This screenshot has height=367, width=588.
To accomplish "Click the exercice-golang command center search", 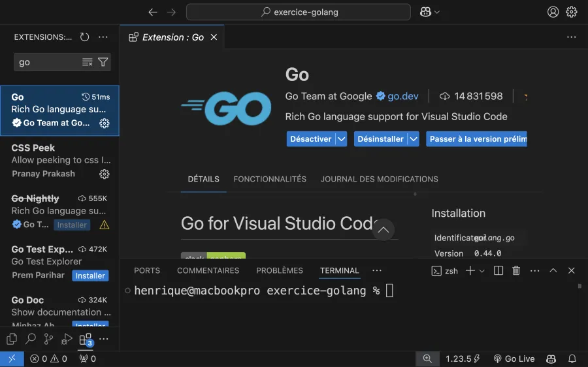I will (299, 12).
